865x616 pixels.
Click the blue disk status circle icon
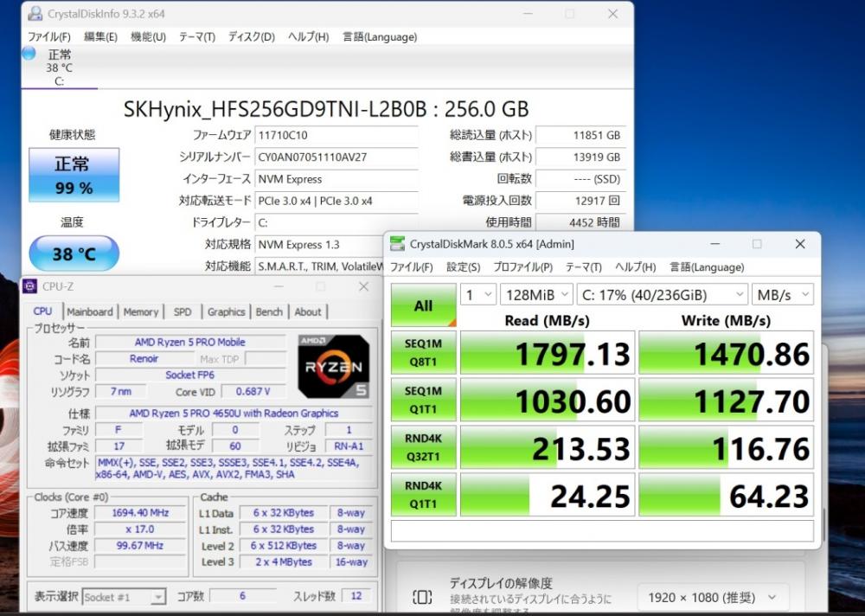(x=29, y=54)
